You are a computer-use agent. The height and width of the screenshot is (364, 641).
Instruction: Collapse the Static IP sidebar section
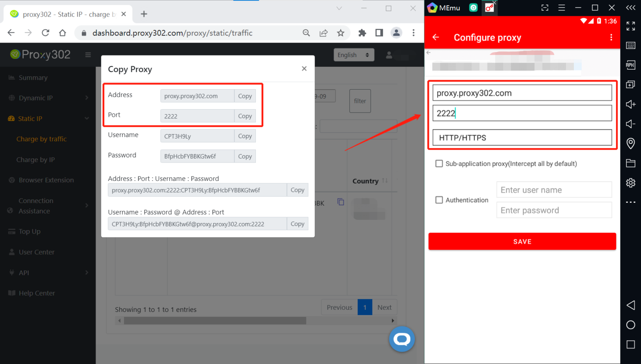click(x=48, y=118)
